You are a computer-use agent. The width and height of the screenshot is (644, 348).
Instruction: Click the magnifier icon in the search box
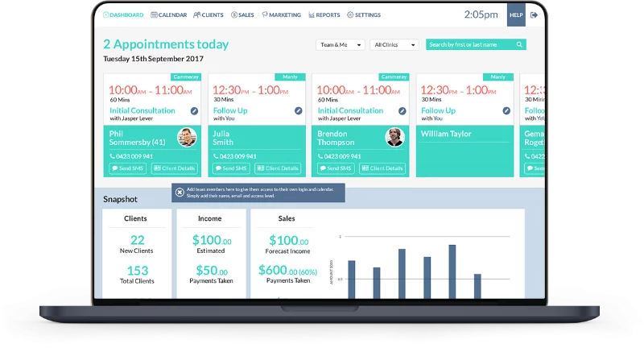pos(519,45)
